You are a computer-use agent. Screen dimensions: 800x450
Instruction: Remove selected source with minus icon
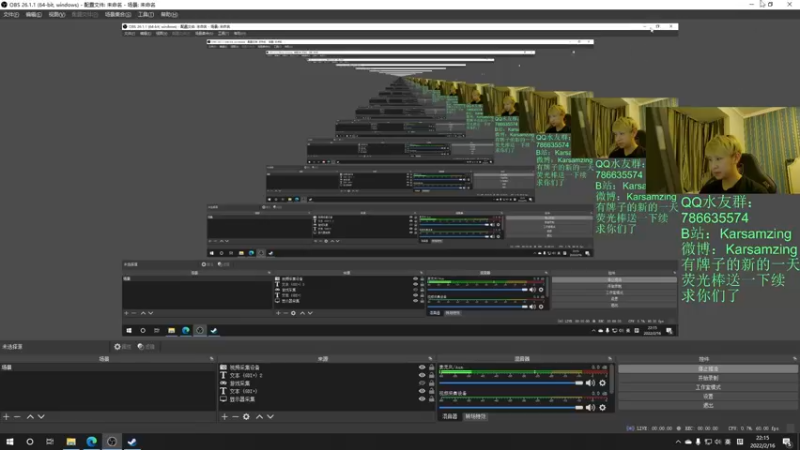(235, 417)
